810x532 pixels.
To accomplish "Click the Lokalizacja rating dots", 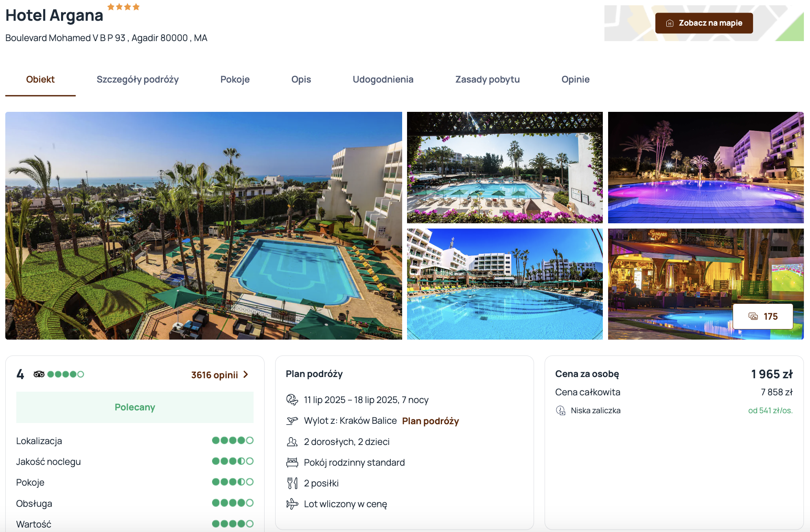I will [x=232, y=440].
